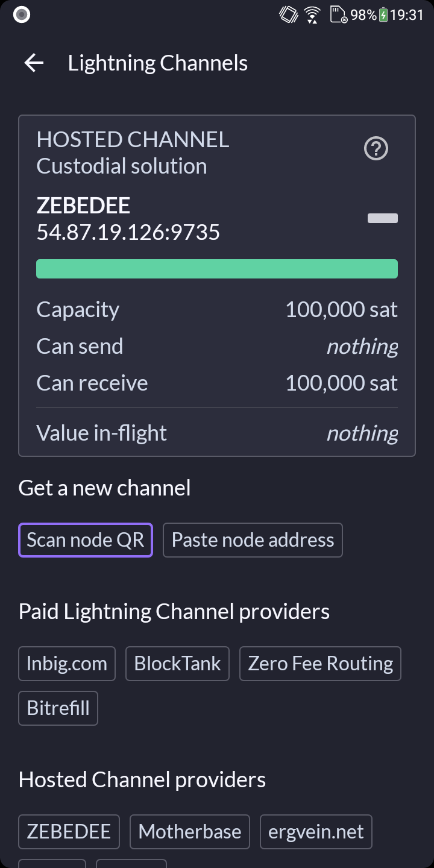Open ergvein.net hosted channel provider
The image size is (434, 868).
(316, 832)
